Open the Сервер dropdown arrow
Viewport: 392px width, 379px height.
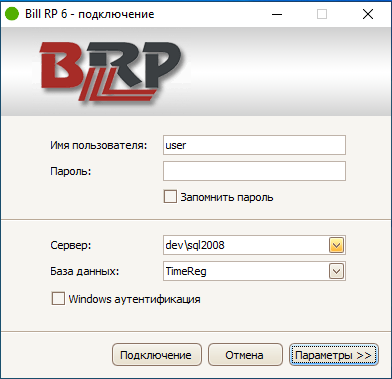[336, 245]
